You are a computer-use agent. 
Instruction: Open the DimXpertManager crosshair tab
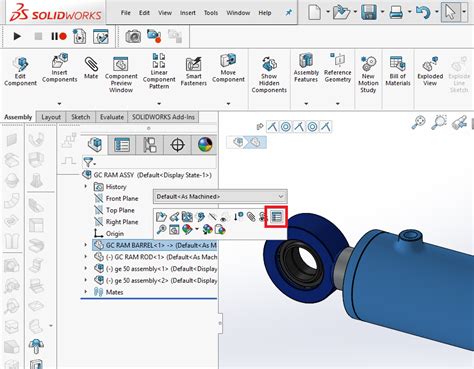pos(177,145)
